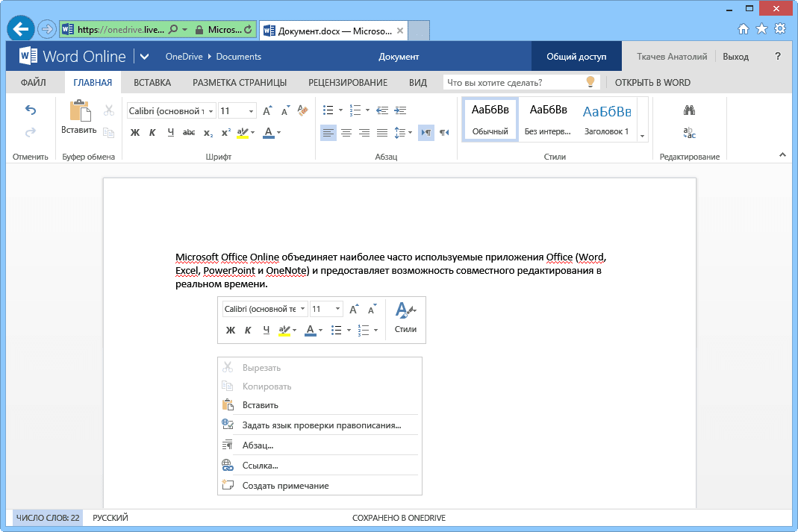Click the Выход sign-out link
Viewport: 798px width, 532px height.
[x=735, y=57]
